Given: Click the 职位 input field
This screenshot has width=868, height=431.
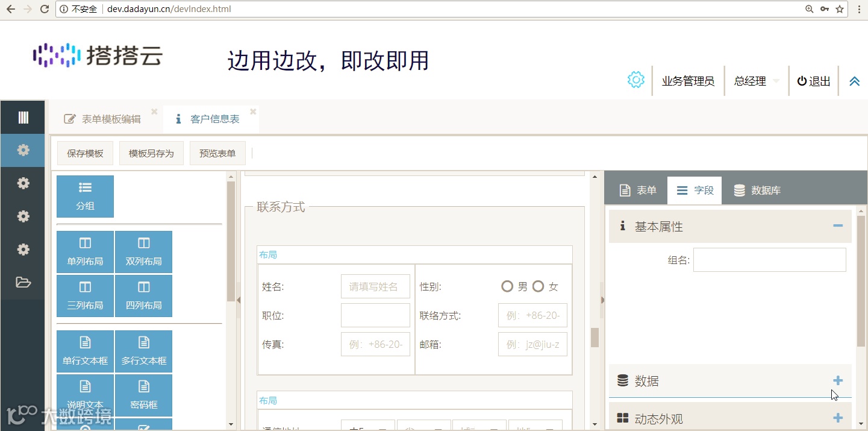Looking at the screenshot, I should (375, 315).
